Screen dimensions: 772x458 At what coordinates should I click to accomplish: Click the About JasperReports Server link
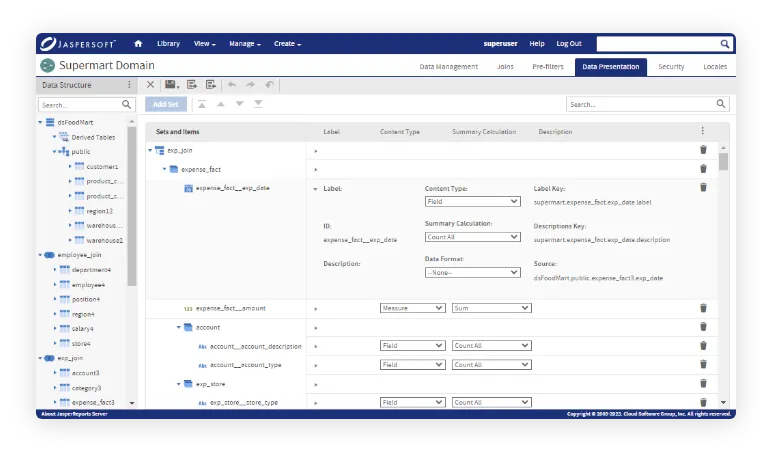point(74,414)
